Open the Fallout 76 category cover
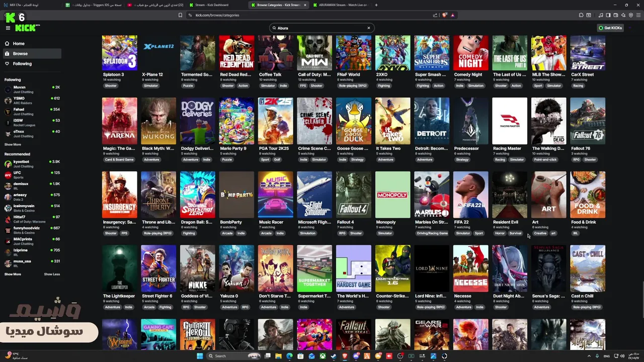 point(588,121)
